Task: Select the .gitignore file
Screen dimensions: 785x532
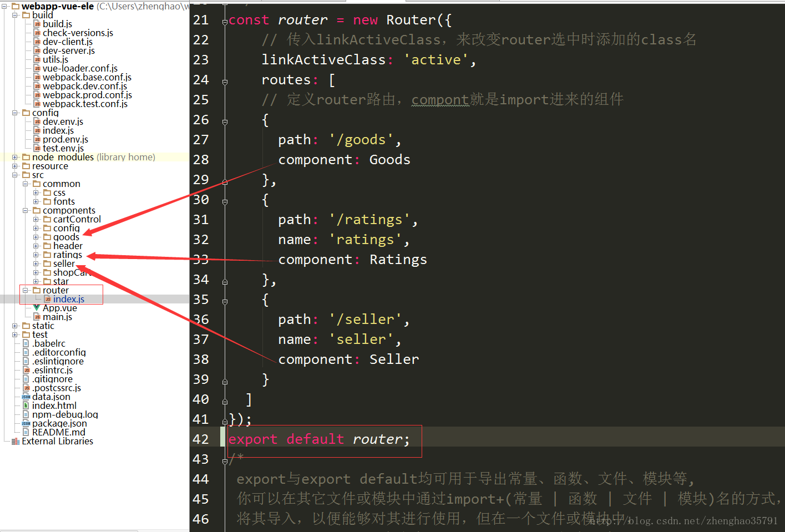Action: 52,379
